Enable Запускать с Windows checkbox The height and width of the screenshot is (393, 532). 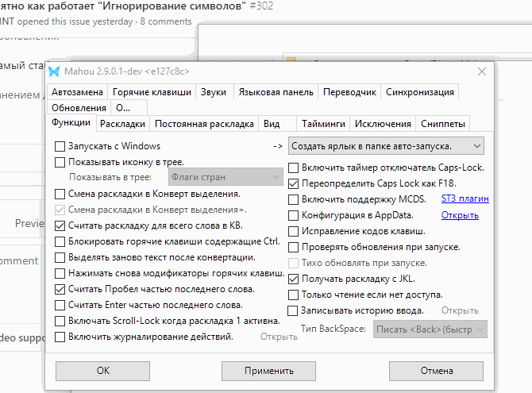click(x=60, y=147)
